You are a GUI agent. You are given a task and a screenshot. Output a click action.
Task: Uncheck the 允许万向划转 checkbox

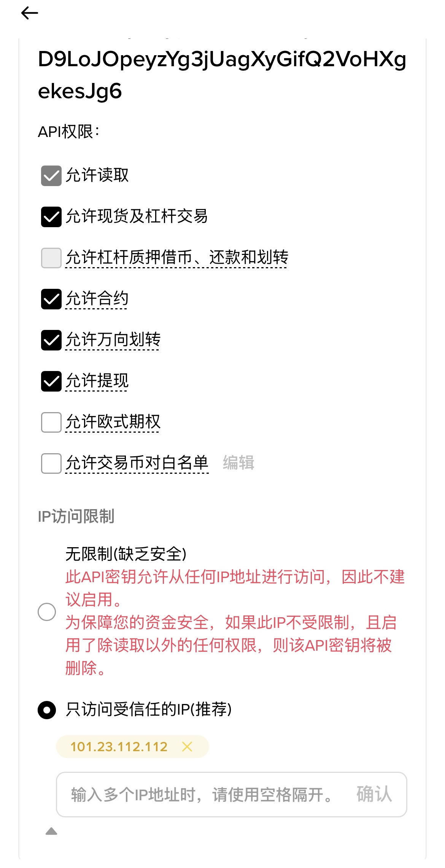[51, 340]
